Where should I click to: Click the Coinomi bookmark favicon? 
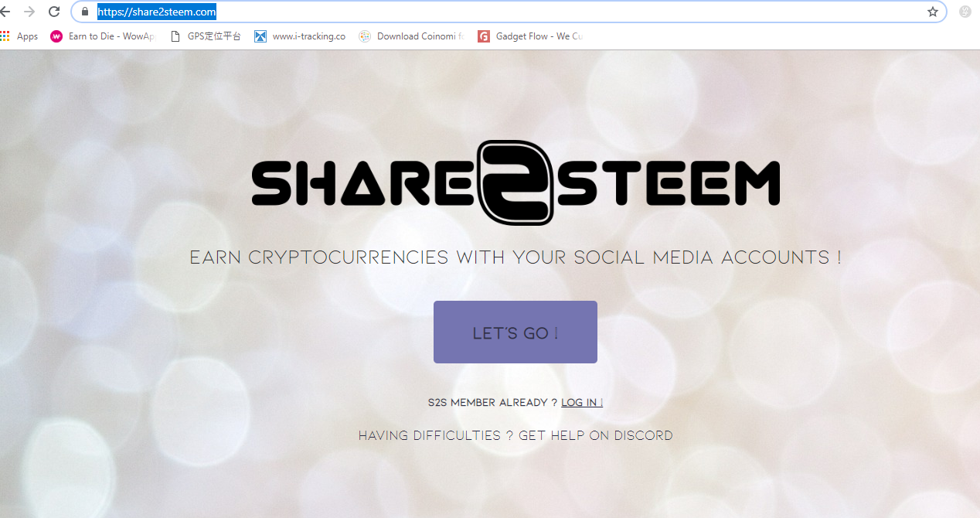(365, 36)
